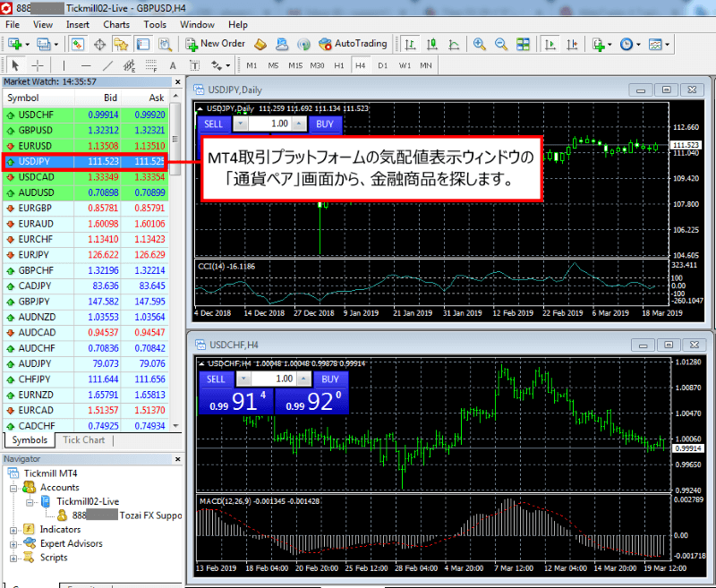Image resolution: width=716 pixels, height=588 pixels.
Task: Select the text label 'A' drawing tool
Action: tap(173, 65)
